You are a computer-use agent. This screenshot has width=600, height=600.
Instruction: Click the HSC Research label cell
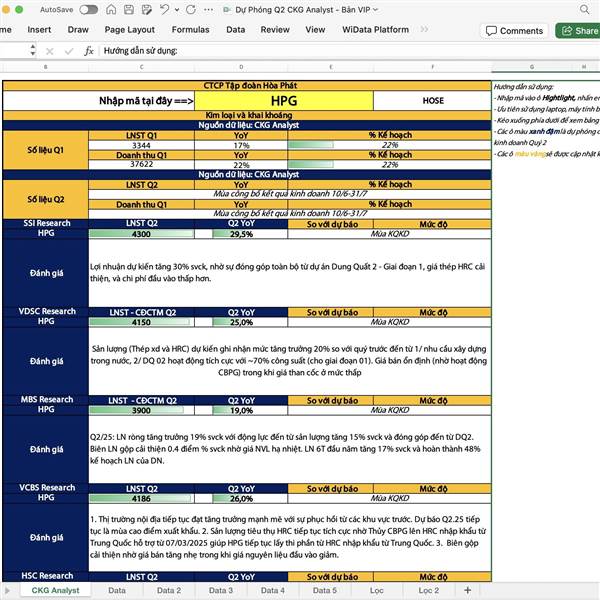coord(46,576)
